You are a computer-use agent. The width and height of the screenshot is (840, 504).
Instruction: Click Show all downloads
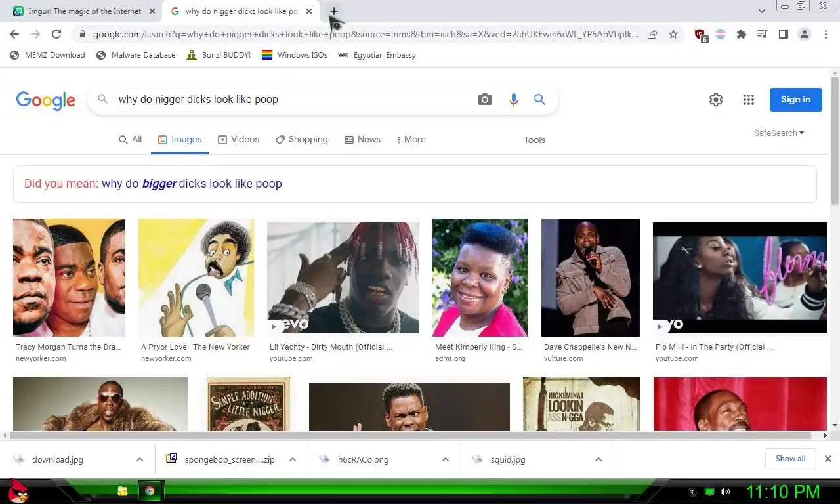791,459
